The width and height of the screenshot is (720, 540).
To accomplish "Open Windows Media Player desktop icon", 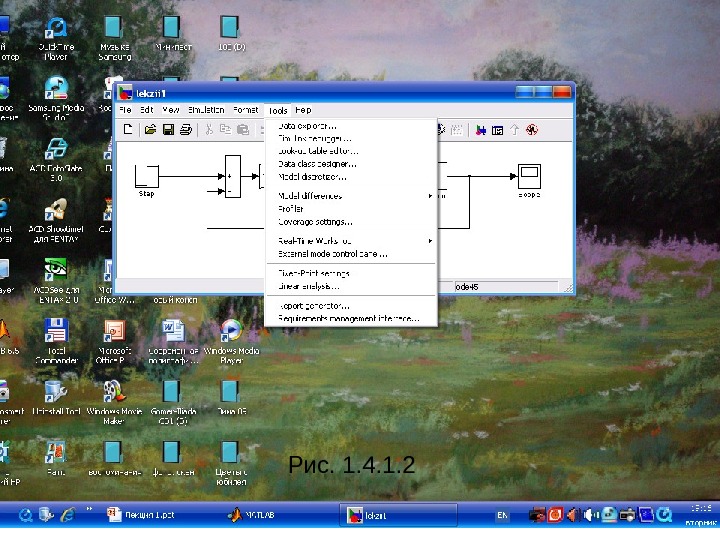I will pos(231,341).
